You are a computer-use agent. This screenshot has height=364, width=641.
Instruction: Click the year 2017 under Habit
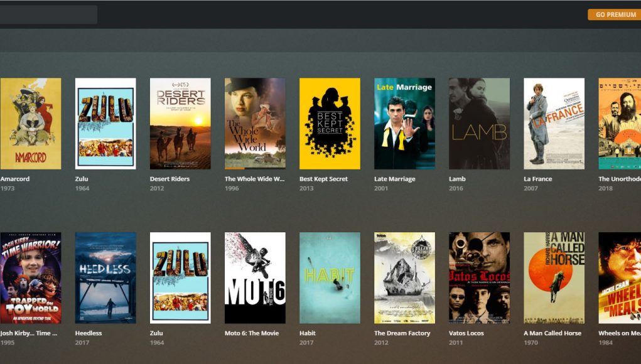306,343
